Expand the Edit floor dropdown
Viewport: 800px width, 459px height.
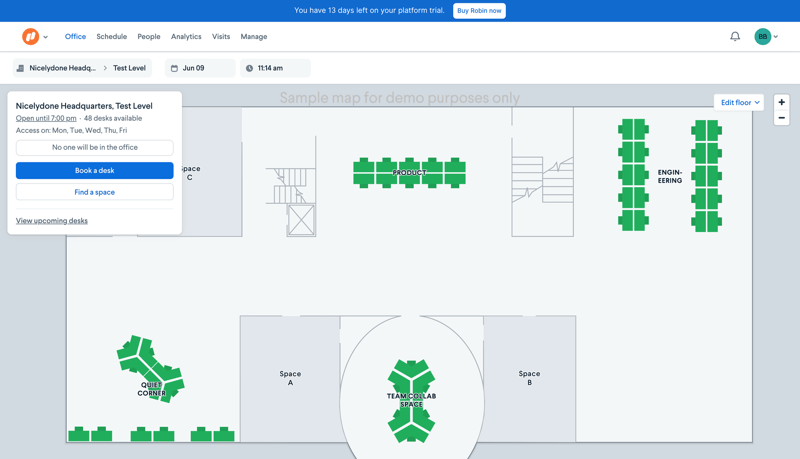(740, 102)
